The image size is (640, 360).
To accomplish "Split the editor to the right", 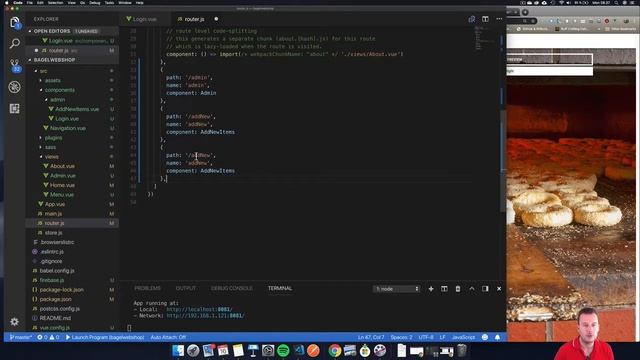I will (485, 19).
